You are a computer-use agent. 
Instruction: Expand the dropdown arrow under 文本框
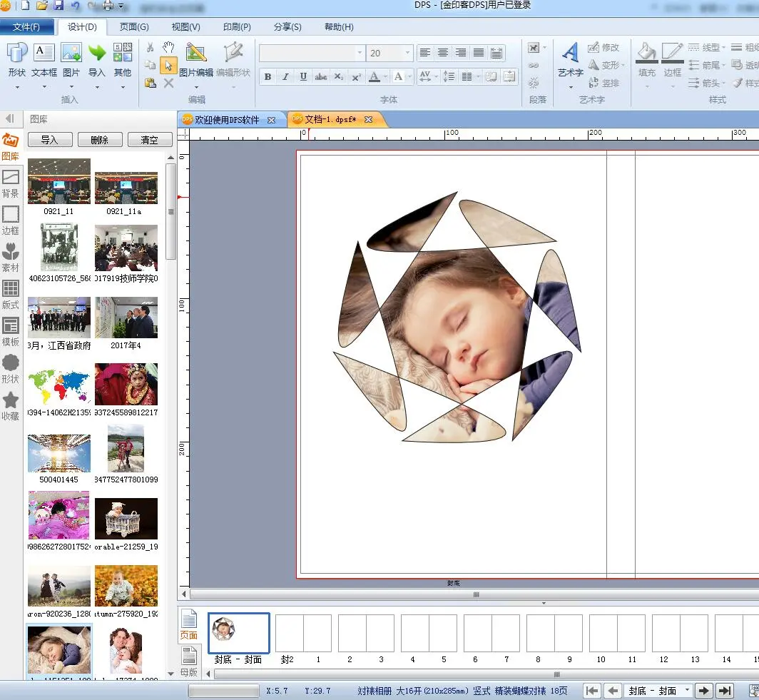click(44, 87)
